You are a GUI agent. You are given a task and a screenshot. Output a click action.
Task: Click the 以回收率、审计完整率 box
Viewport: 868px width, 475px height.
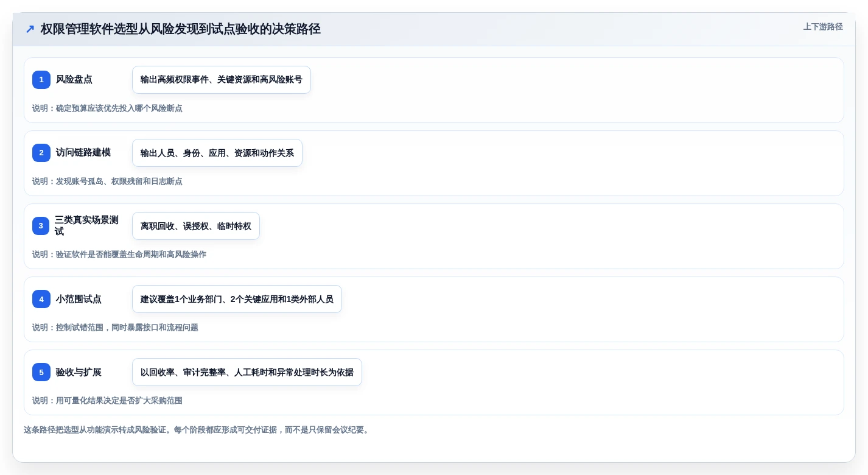247,372
